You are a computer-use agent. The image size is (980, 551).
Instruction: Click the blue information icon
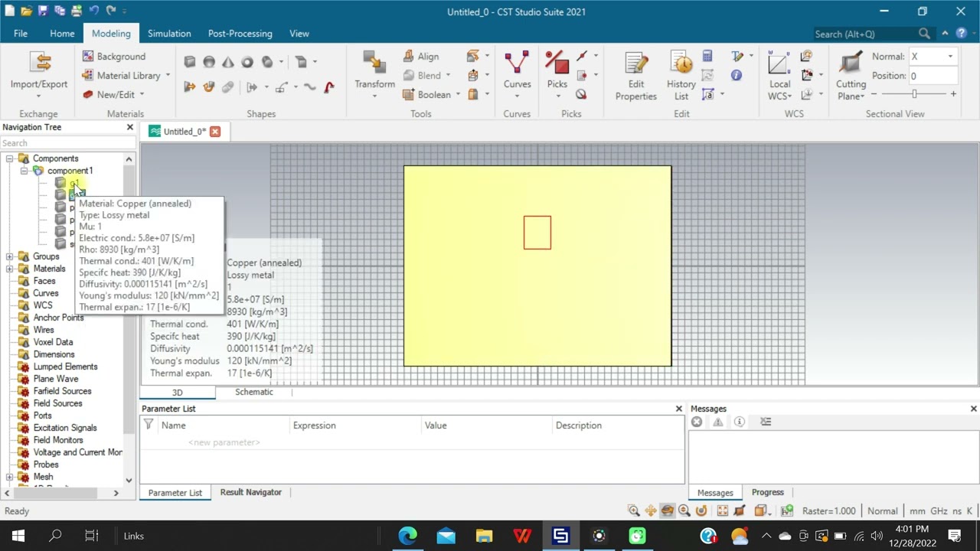click(737, 75)
